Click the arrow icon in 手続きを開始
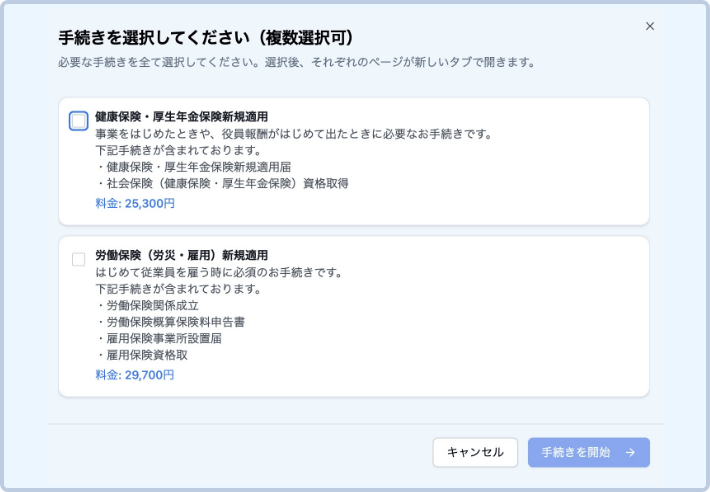 click(x=630, y=452)
